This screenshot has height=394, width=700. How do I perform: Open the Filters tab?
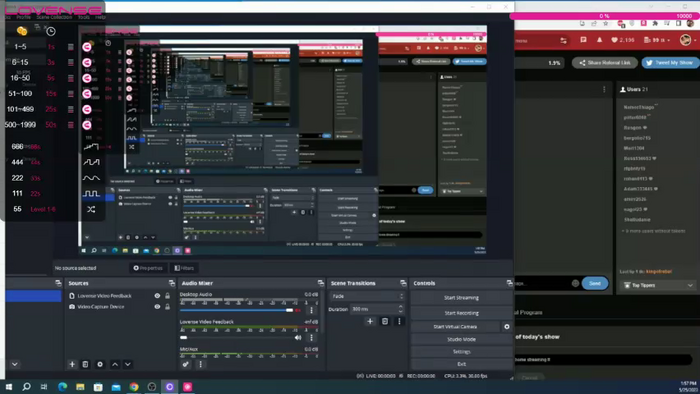click(x=184, y=268)
